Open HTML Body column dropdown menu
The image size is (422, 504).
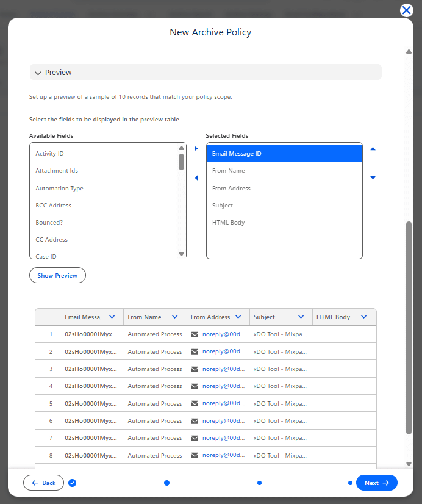(363, 317)
